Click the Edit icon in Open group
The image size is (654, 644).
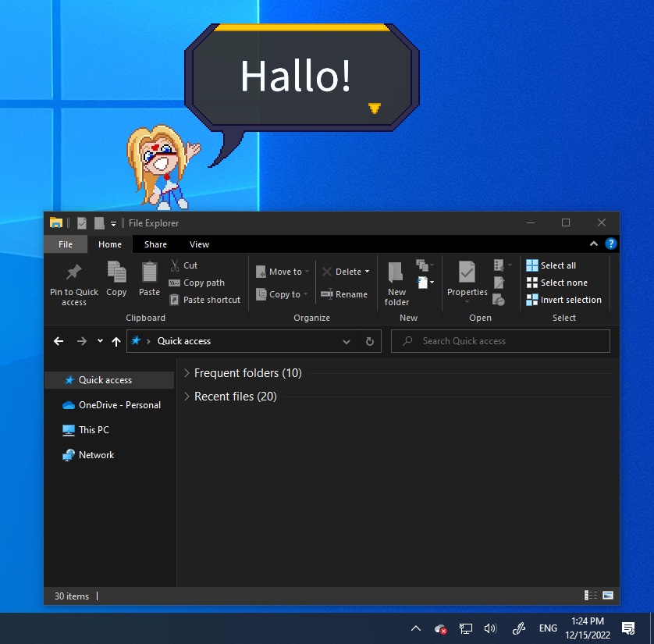[x=499, y=283]
